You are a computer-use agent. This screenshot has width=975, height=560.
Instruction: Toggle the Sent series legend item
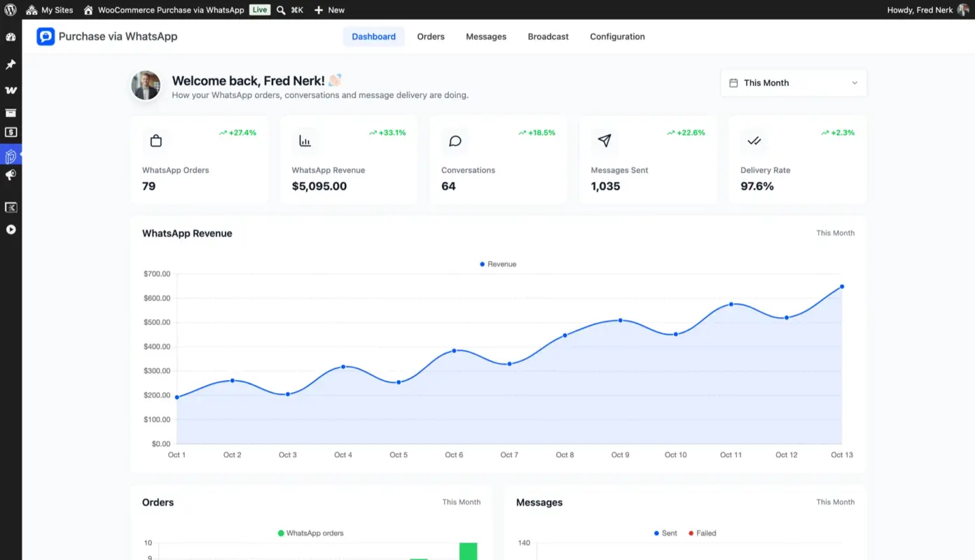click(x=665, y=533)
